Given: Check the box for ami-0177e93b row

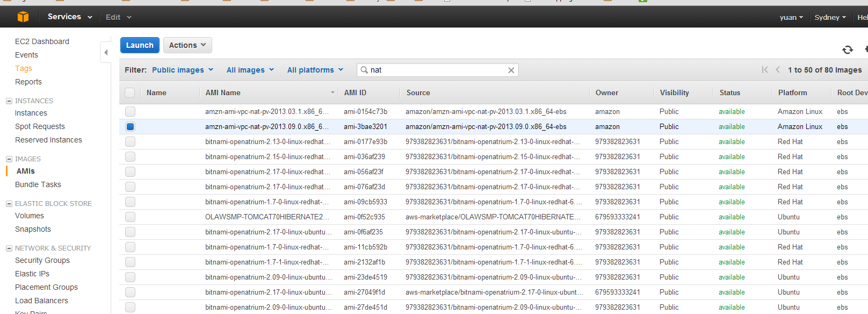Looking at the screenshot, I should point(130,141).
